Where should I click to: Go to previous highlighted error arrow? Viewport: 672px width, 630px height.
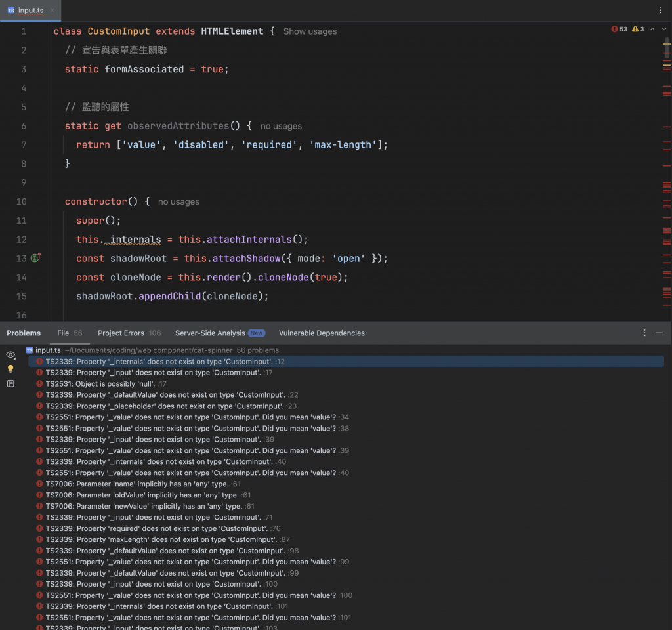click(652, 29)
